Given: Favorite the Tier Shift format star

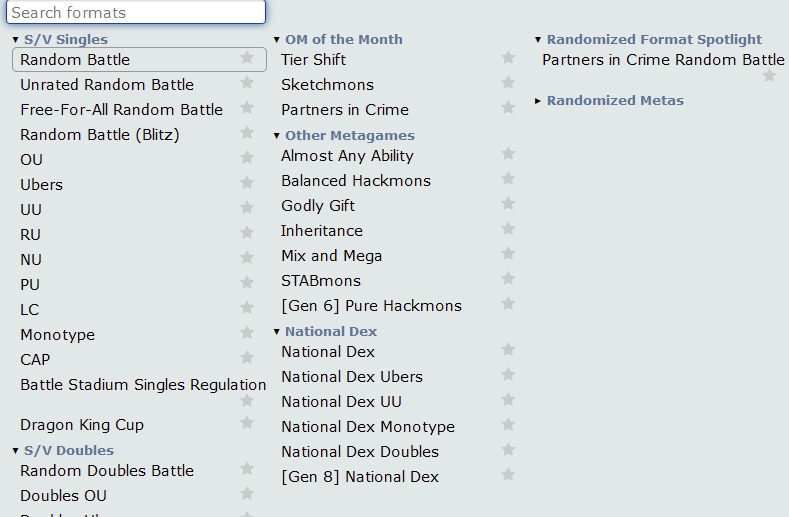Looking at the screenshot, I should click(508, 57).
